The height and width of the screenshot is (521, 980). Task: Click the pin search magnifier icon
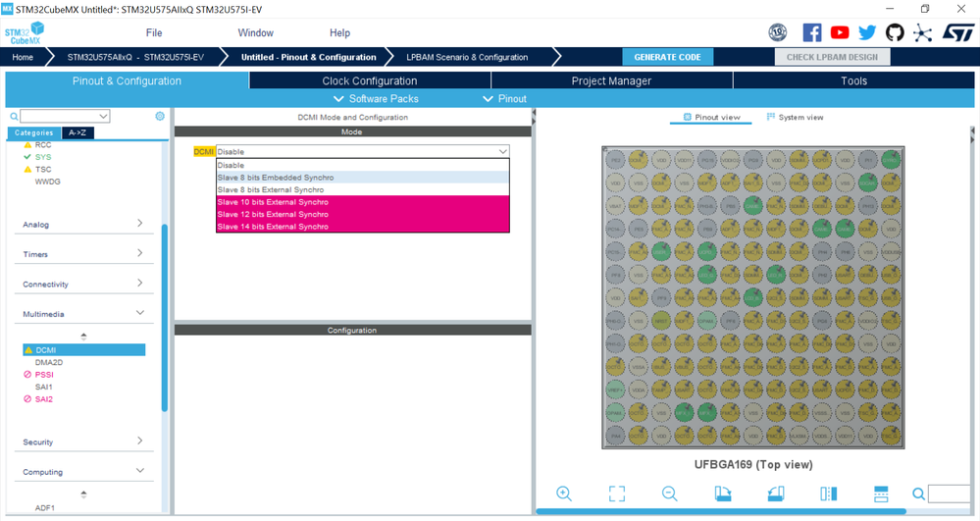918,495
